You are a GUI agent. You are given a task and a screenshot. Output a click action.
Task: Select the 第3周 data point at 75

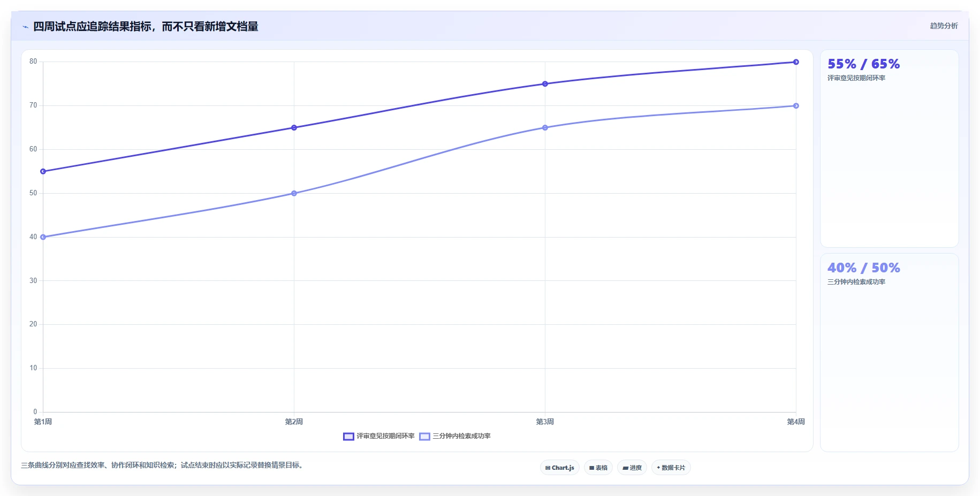pyautogui.click(x=545, y=84)
